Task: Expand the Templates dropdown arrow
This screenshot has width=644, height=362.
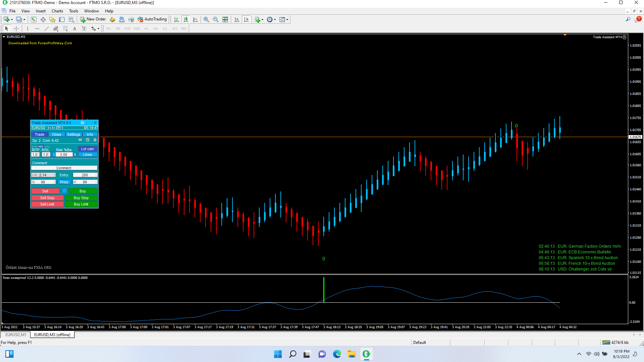Action: click(x=287, y=19)
